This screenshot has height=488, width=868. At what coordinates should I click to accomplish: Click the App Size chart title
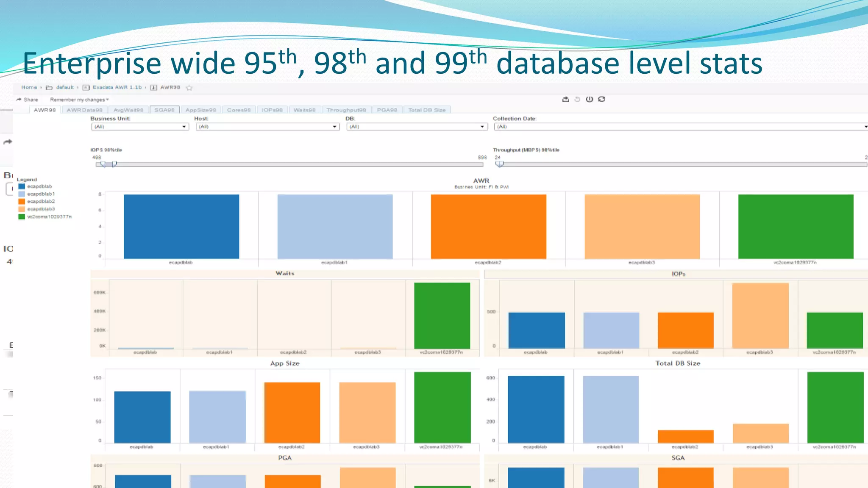pos(285,363)
